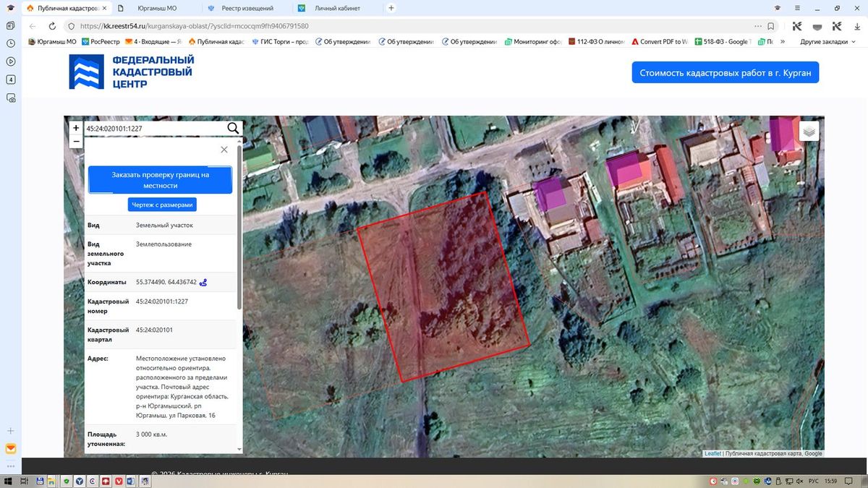Screen dimensions: 868x488
Task: Open Windows Start menu
Action: (x=7, y=481)
